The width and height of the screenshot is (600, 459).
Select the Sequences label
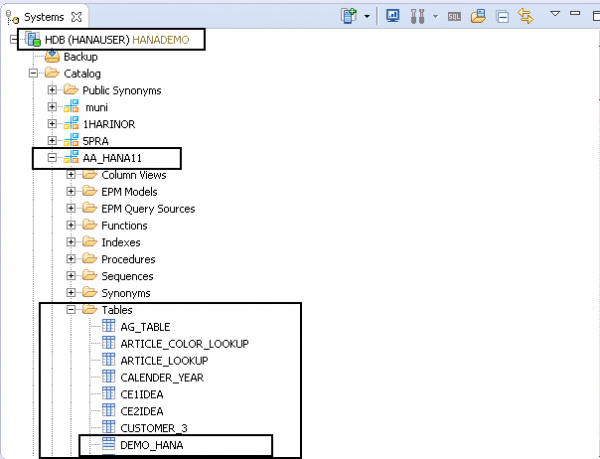point(127,276)
